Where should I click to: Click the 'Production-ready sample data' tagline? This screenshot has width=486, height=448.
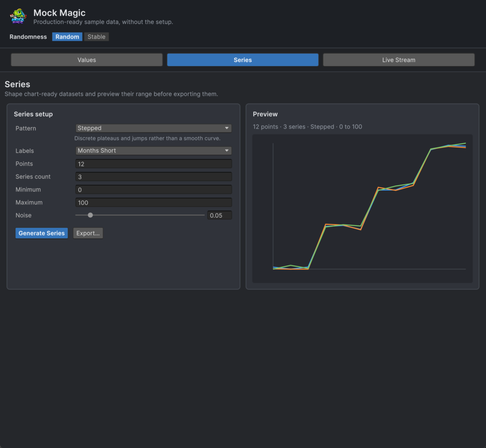click(x=103, y=22)
